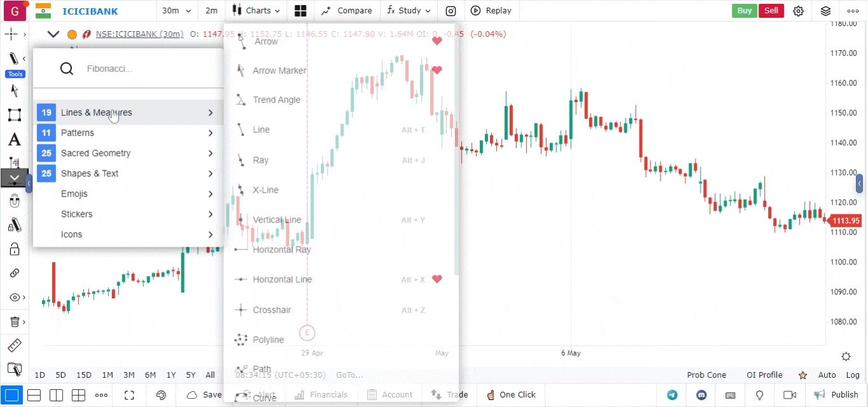Pick the Polyline tool from the list
Screen dimensions: 868x407
pos(268,340)
